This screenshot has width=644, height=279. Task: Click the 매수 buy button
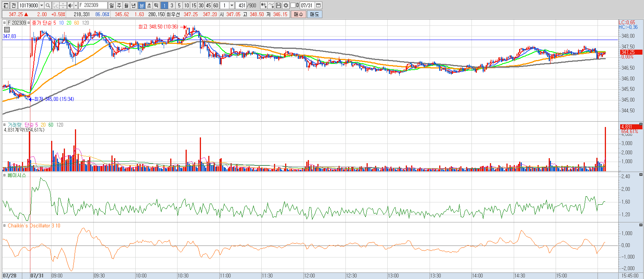(x=299, y=14)
